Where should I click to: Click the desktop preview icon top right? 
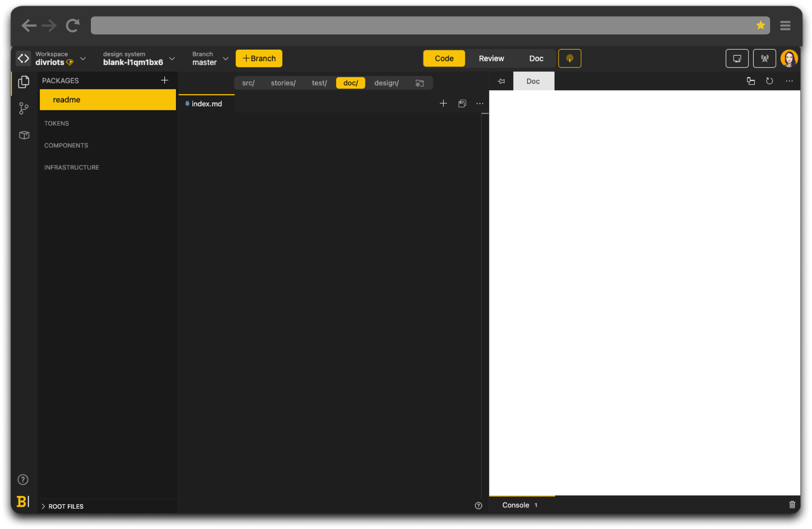click(x=738, y=58)
